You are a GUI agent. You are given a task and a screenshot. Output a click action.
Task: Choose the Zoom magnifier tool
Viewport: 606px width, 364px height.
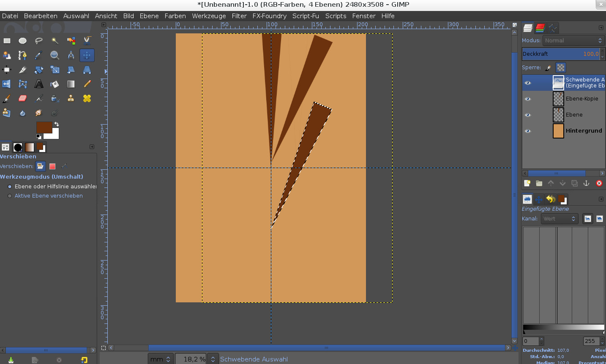(55, 55)
